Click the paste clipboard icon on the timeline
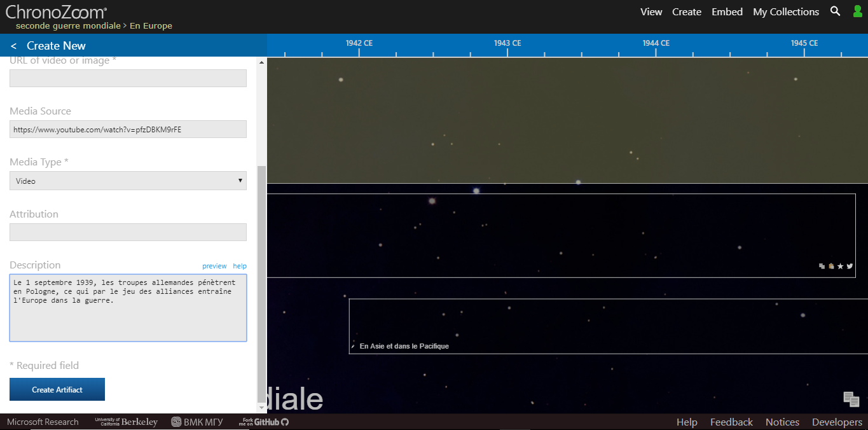Image resolution: width=868 pixels, height=430 pixels. point(831,267)
